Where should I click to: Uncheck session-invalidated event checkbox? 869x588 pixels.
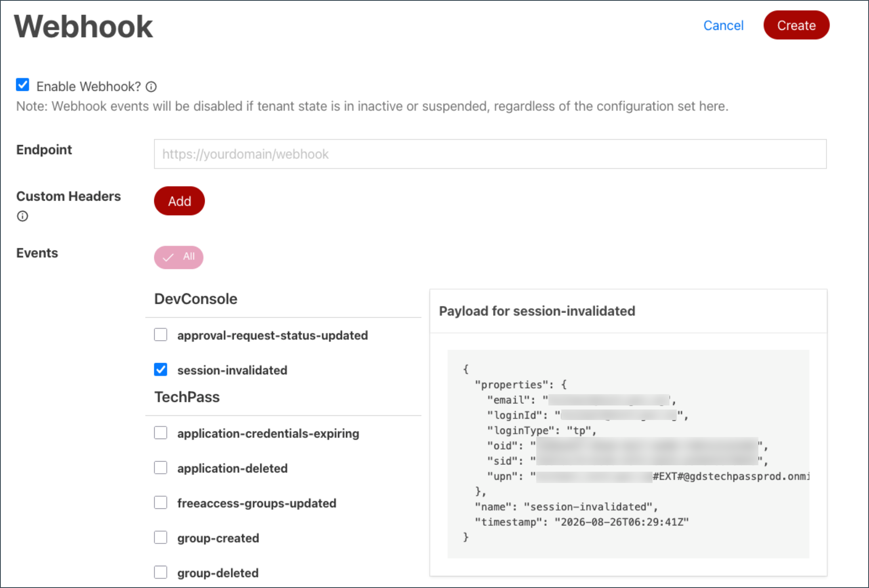coord(161,370)
